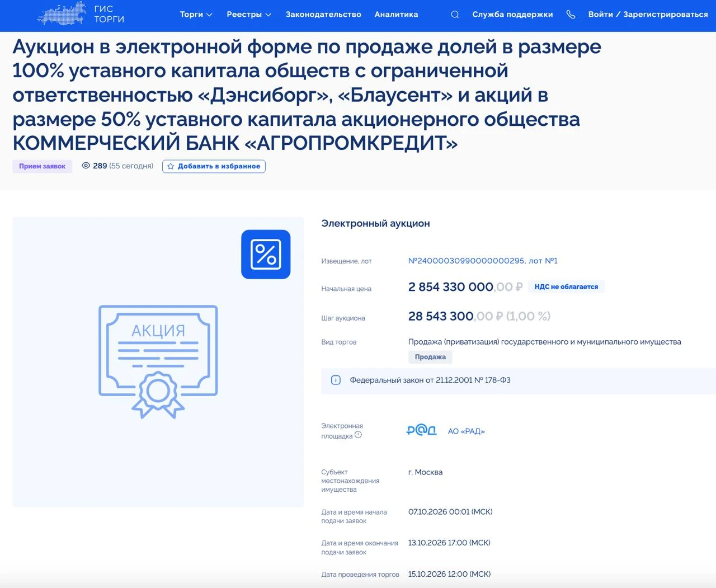Click the 13.10.2026 17:00 (МСК) date
Screen dimensions: 716x588
(x=449, y=543)
